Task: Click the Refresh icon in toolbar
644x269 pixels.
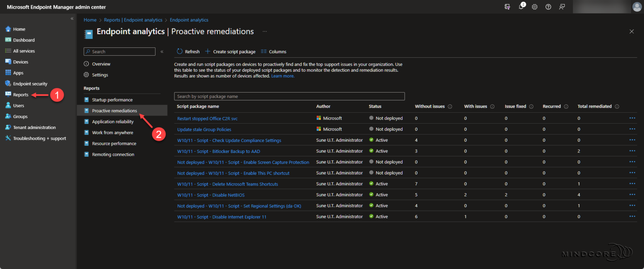Action: click(x=180, y=52)
